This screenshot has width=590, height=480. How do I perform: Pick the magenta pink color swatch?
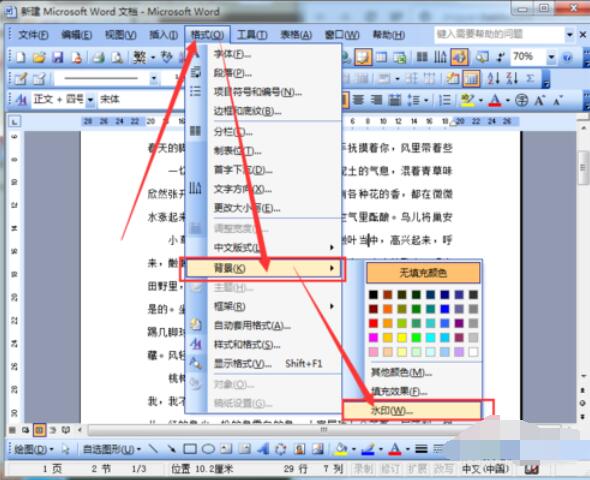[x=373, y=337]
